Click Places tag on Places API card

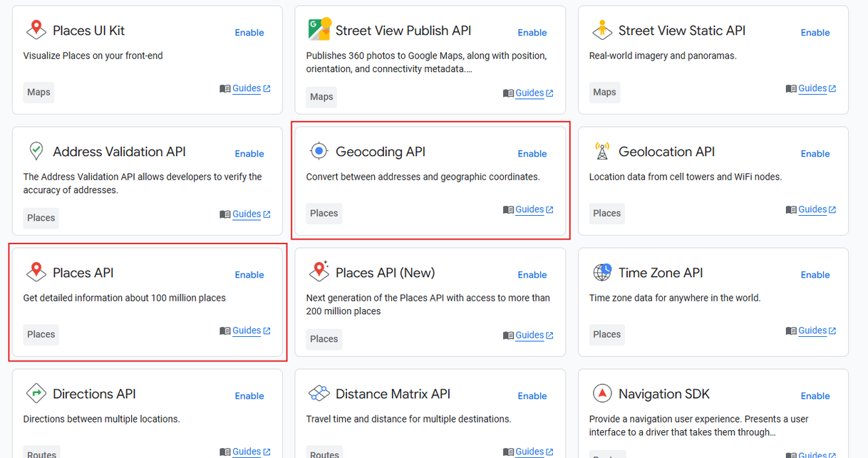(41, 335)
